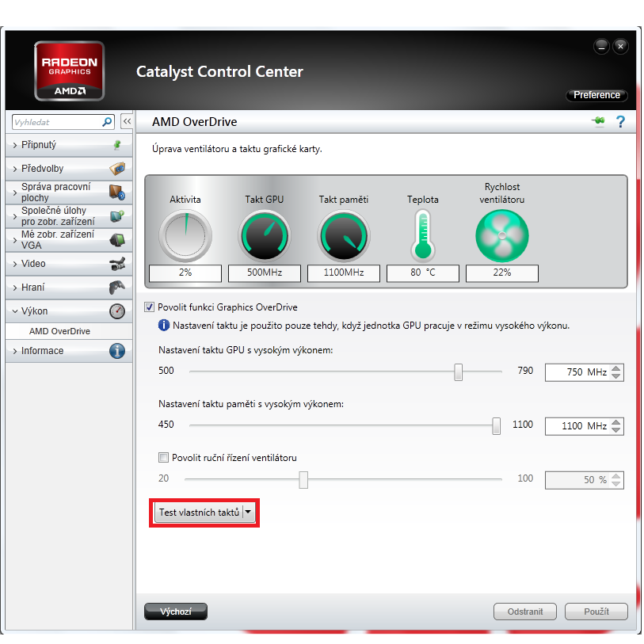
Task: Click the 2% activity readout
Action: pyautogui.click(x=185, y=272)
